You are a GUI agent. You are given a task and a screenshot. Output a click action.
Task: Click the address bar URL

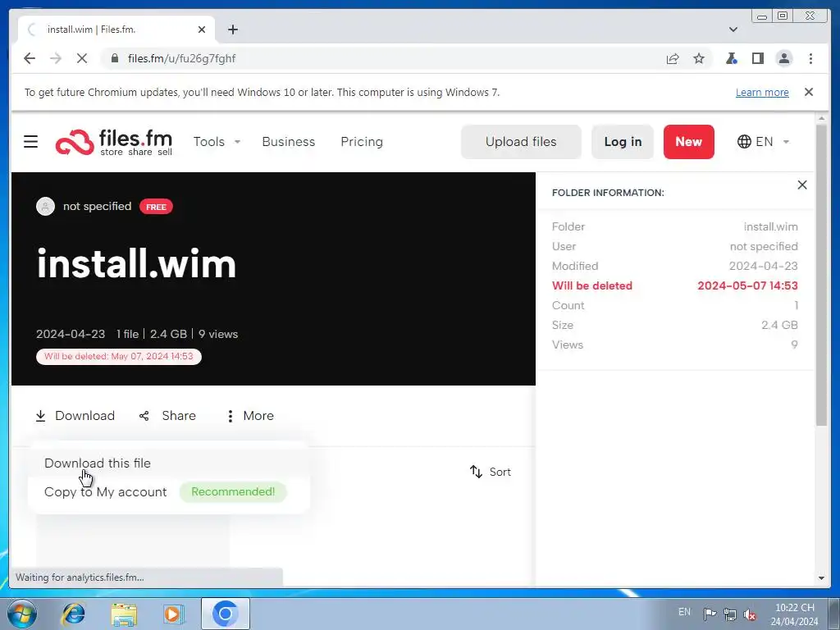(x=181, y=58)
